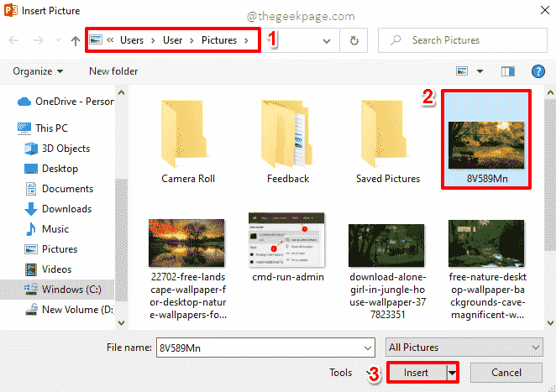The image size is (556, 392).
Task: Select OneDrive - Personal in sidebar
Action: (66, 102)
